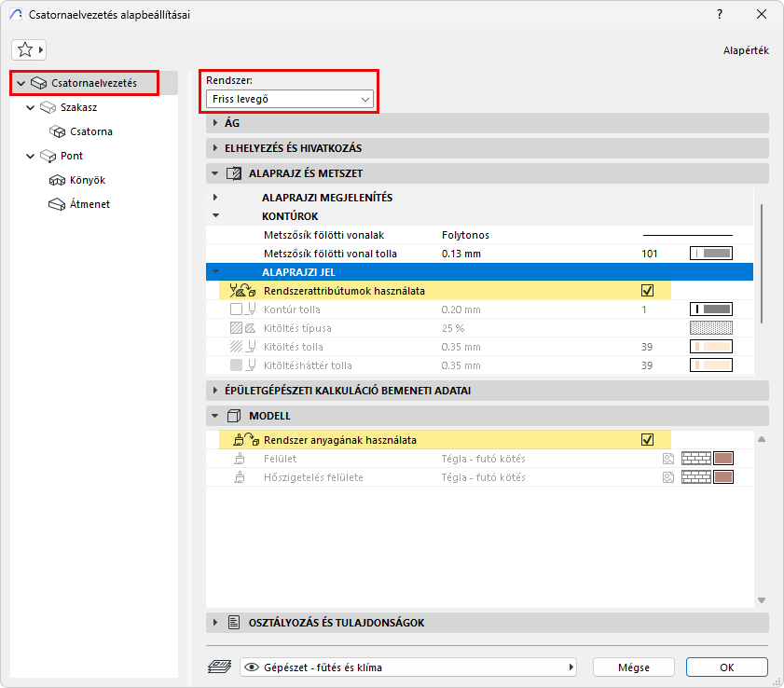Image resolution: width=784 pixels, height=688 pixels.
Task: Click texture icon in Hőszigetelés felülete row
Action: point(668,477)
